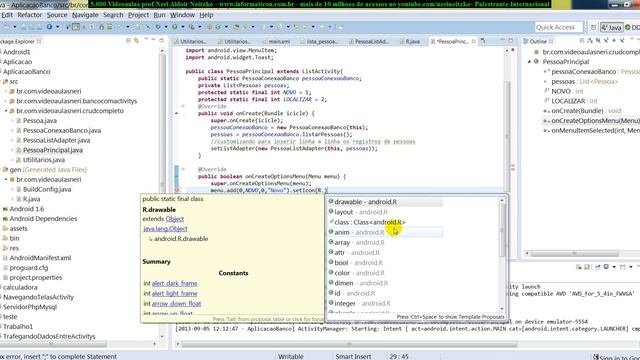
Task: Toggle Hide Static Members in Outline toolbar
Action: [606, 41]
